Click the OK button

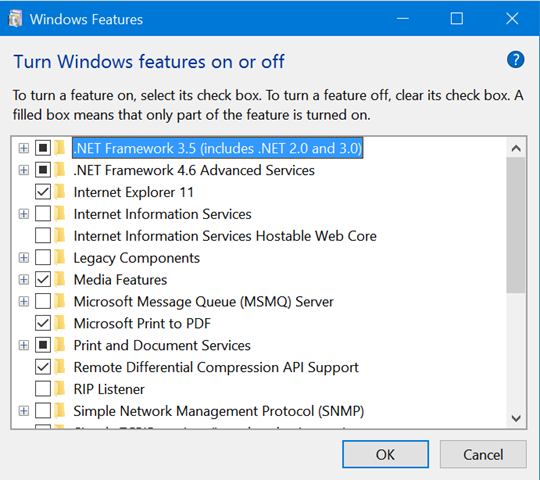coord(385,454)
